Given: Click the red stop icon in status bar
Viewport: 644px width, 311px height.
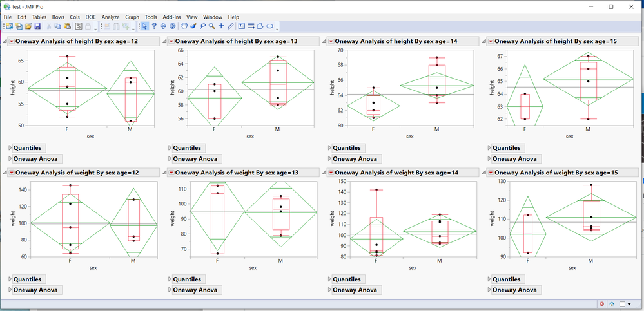Looking at the screenshot, I should [x=601, y=304].
